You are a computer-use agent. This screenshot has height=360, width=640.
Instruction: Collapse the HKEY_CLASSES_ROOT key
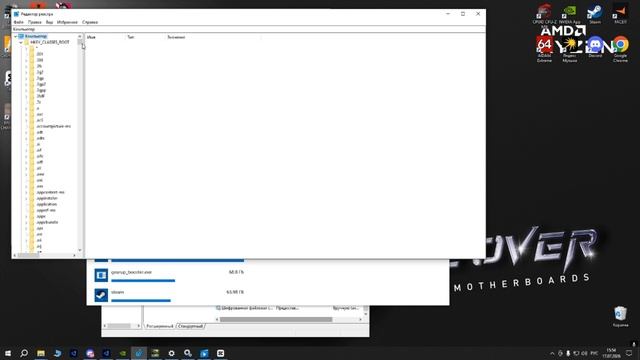(21, 42)
